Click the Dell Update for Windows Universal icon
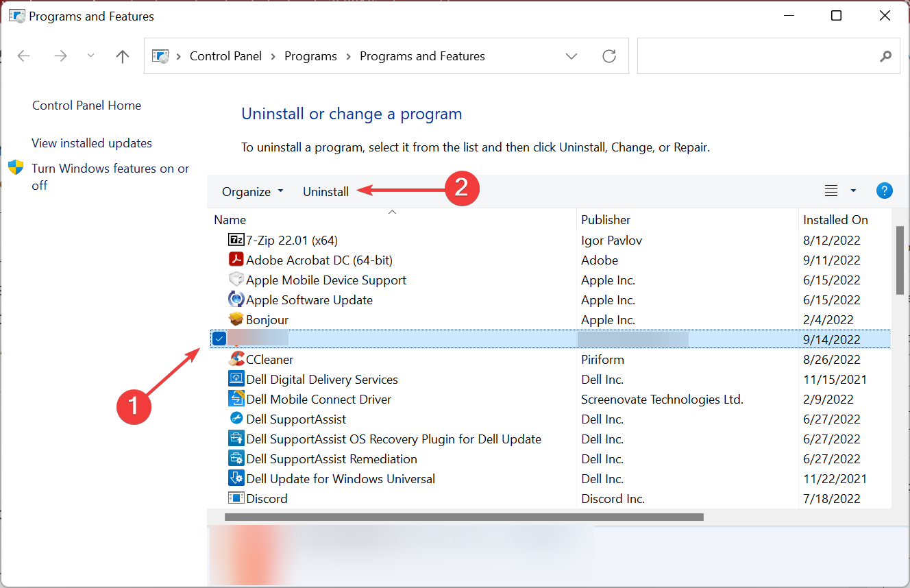The image size is (910, 588). (236, 478)
